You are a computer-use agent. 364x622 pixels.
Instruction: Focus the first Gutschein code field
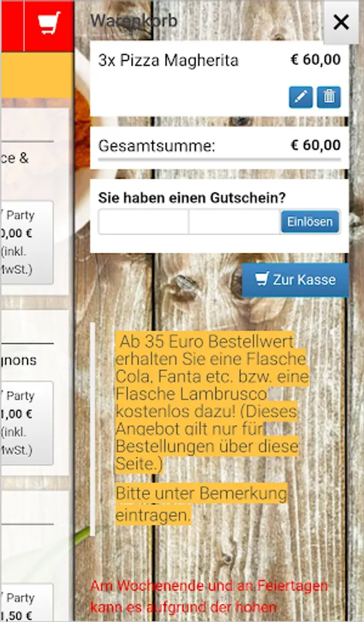click(144, 222)
